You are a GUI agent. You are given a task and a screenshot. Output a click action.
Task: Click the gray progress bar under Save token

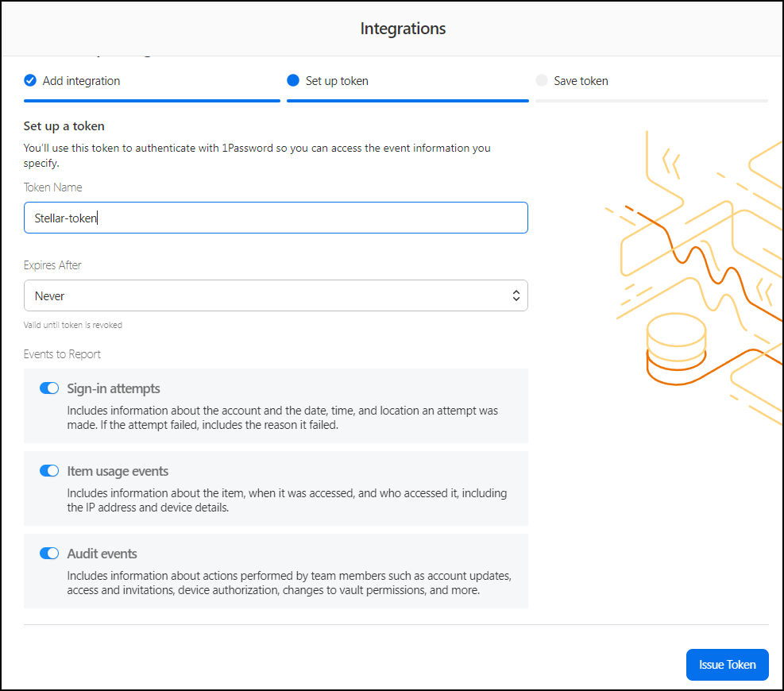point(651,101)
